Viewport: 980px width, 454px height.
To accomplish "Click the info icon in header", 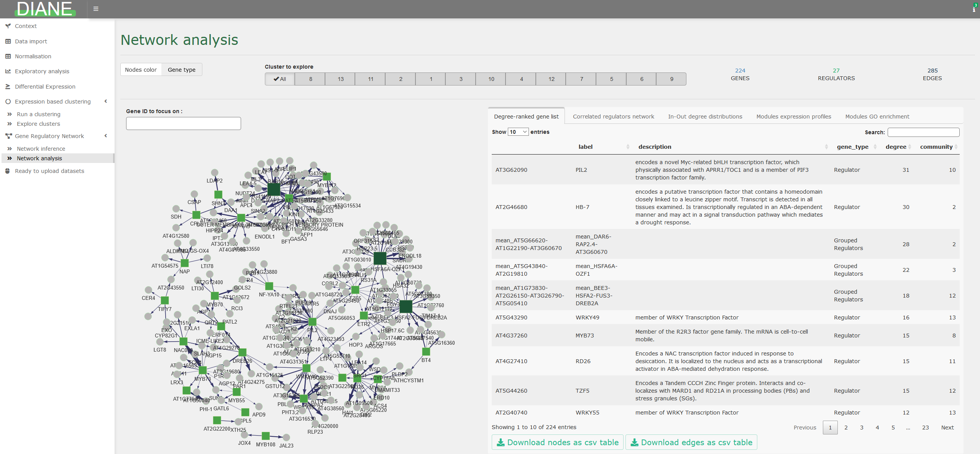I will 974,9.
